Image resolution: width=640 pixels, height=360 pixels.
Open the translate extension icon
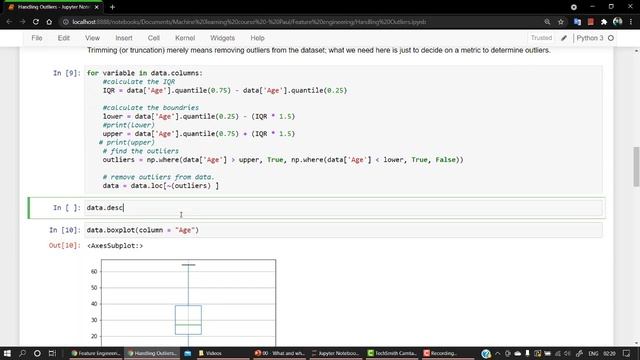click(577, 22)
